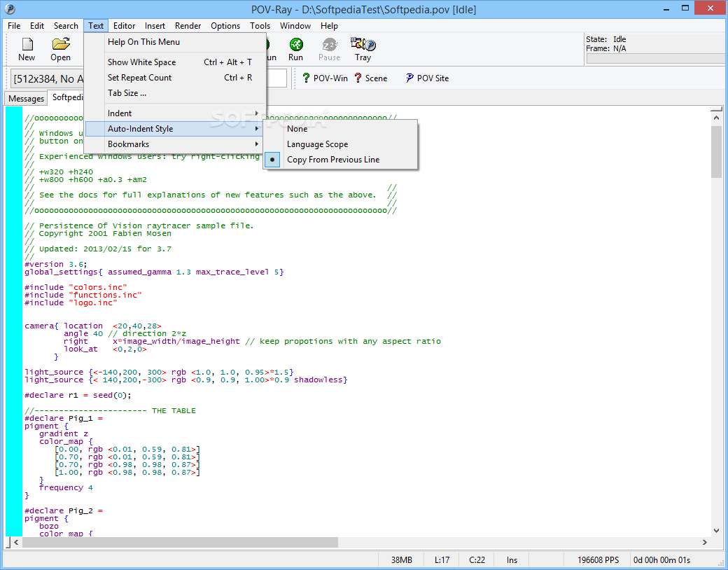Choose Help On This Menu

point(175,42)
